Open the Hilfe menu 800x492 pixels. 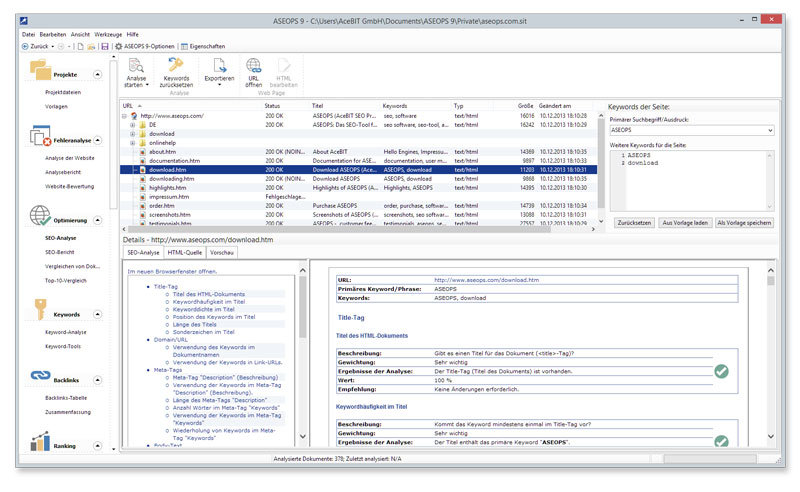(x=133, y=35)
